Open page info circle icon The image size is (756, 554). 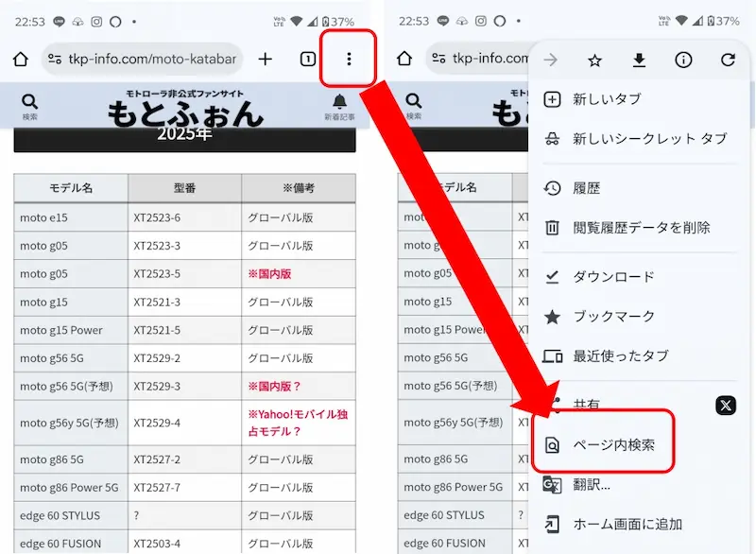coord(683,60)
